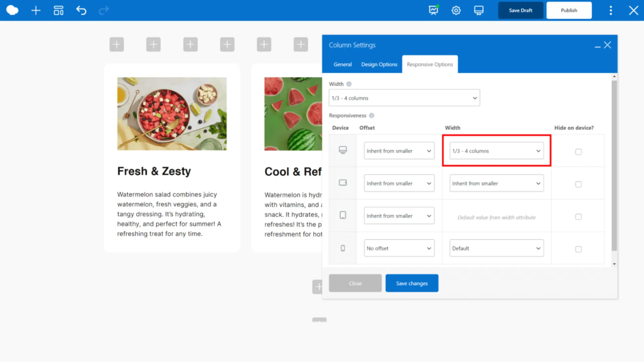
Task: Open mobile Width 'Default' dropdown
Action: (x=497, y=248)
